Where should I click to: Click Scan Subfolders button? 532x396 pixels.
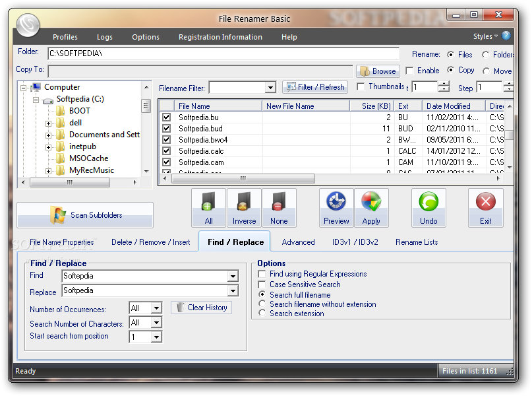tap(85, 215)
